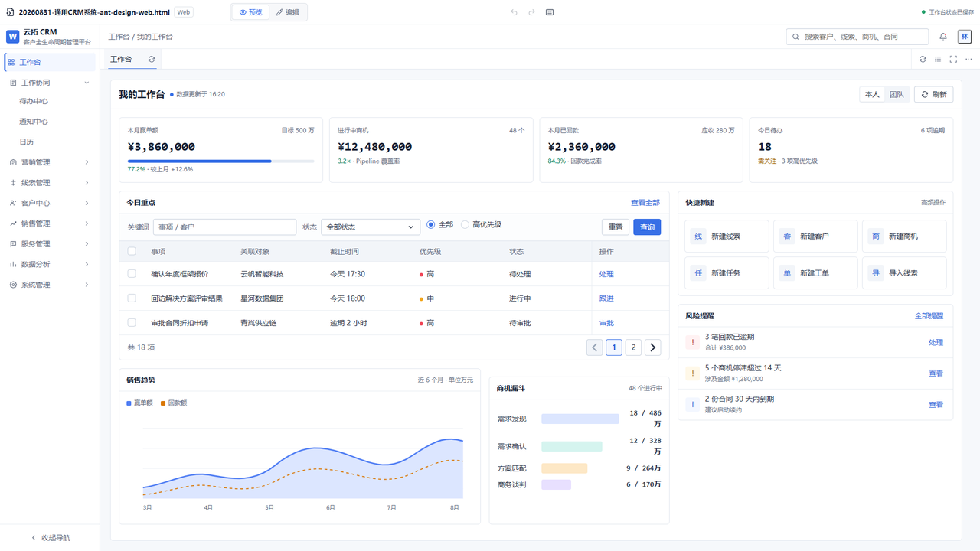The width and height of the screenshot is (980, 551).
Task: Click the 云拓 CRM logo icon
Action: coord(13,37)
